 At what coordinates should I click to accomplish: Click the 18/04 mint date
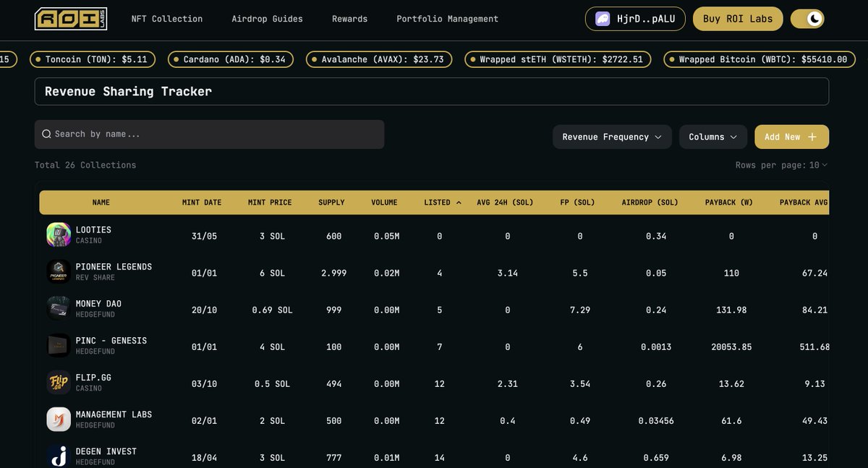(205, 458)
